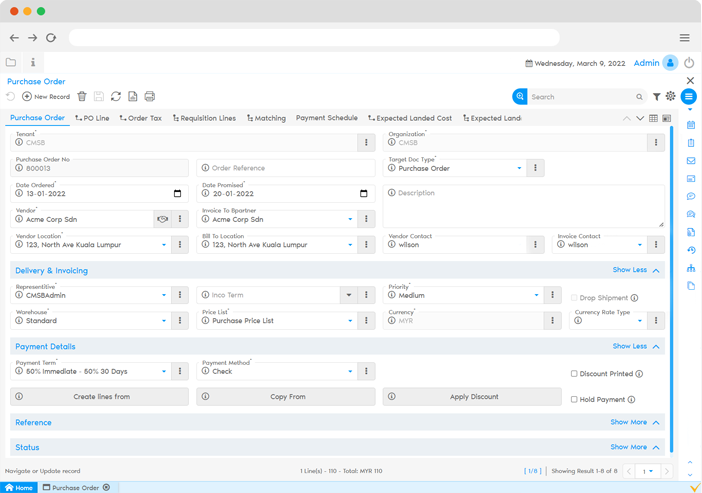Click the email envelope sidebar icon
The image size is (702, 493).
point(690,160)
